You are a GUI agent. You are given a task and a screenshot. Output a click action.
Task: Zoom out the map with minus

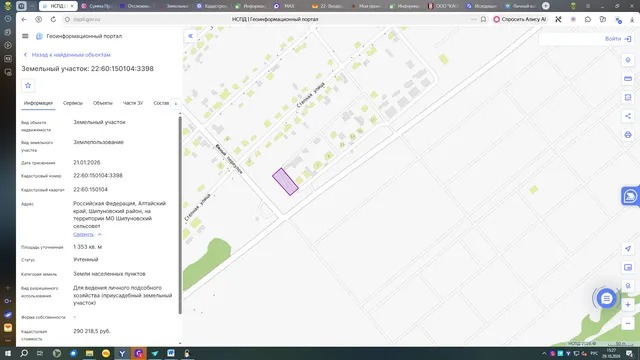pyautogui.click(x=628, y=323)
